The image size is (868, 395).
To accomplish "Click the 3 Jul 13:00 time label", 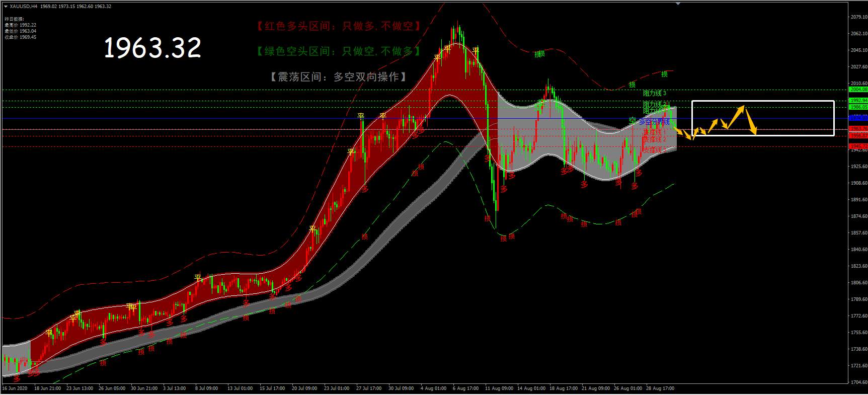I will [175, 388].
